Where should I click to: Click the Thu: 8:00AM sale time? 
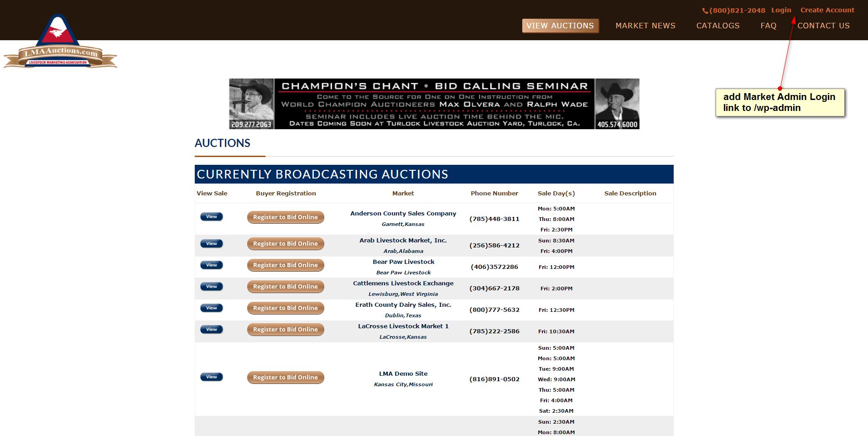click(556, 219)
